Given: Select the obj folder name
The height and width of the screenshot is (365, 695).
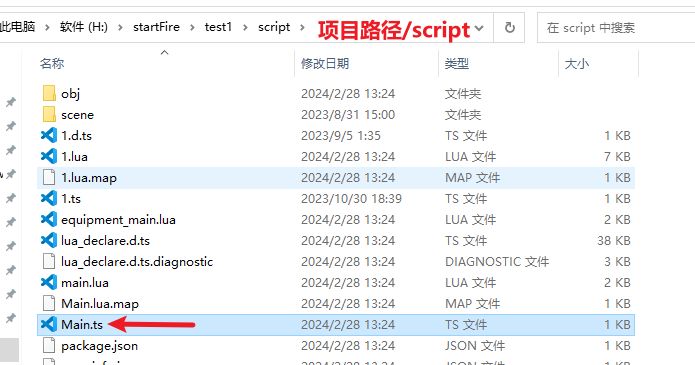Looking at the screenshot, I should click(70, 94).
